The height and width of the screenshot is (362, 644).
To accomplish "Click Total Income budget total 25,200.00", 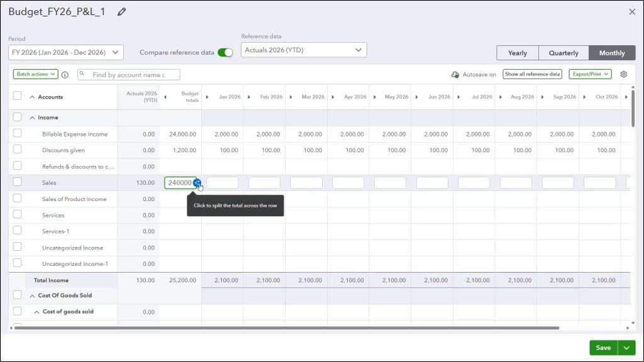I will 182,280.
